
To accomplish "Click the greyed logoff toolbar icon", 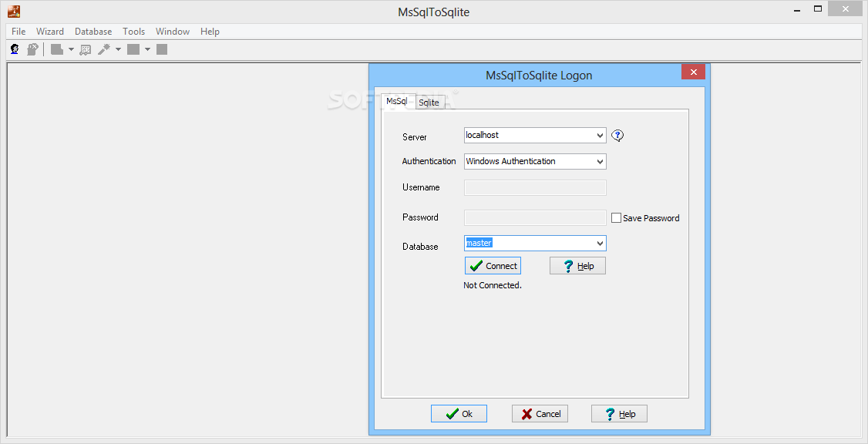I will (x=32, y=49).
